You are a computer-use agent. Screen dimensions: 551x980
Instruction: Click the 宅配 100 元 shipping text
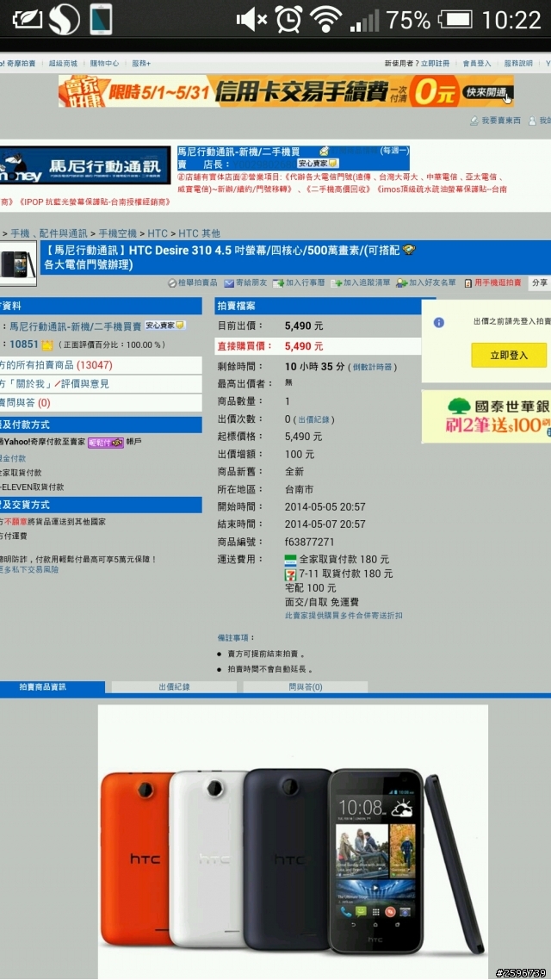(311, 588)
